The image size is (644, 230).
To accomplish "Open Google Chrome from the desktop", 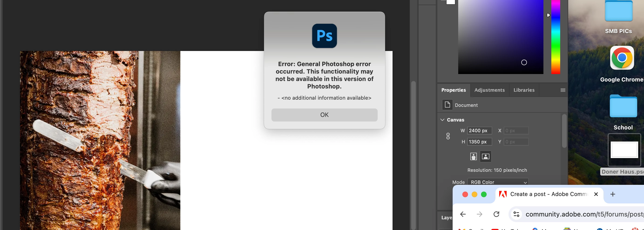I will pos(622,58).
